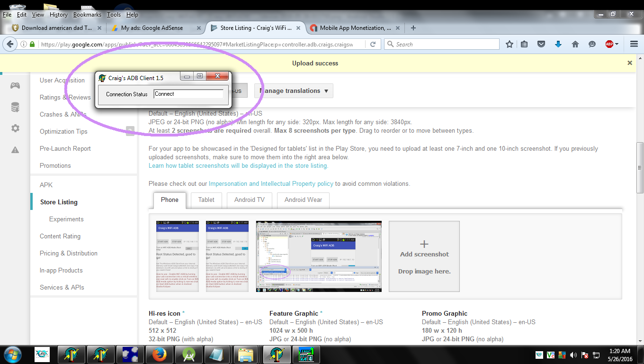This screenshot has height=364, width=644.
Task: Click the volume speaker tray icon
Action: (573, 355)
